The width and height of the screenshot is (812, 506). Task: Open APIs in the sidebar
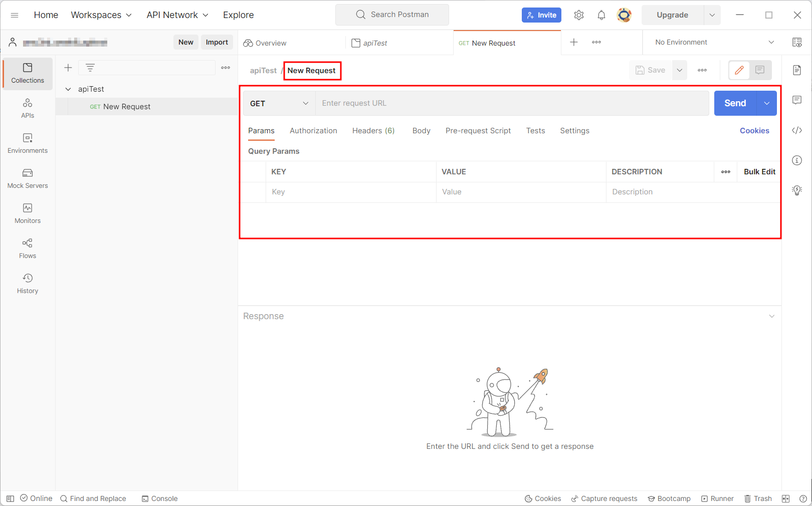coord(28,108)
